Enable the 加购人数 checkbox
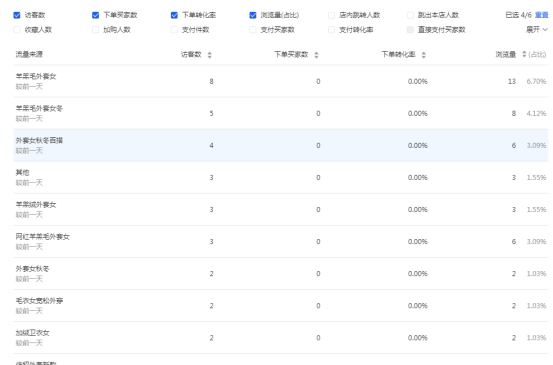Image resolution: width=553 pixels, height=365 pixels. point(95,30)
